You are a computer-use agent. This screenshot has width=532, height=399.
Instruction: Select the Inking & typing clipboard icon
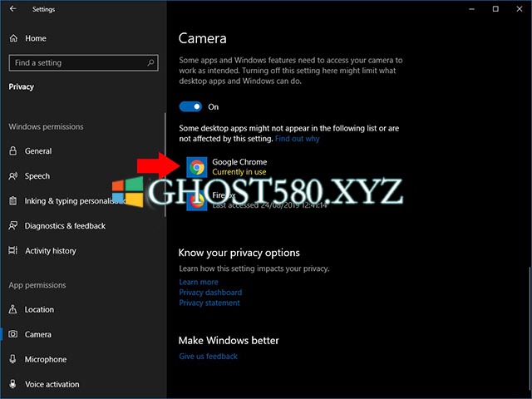coord(13,201)
